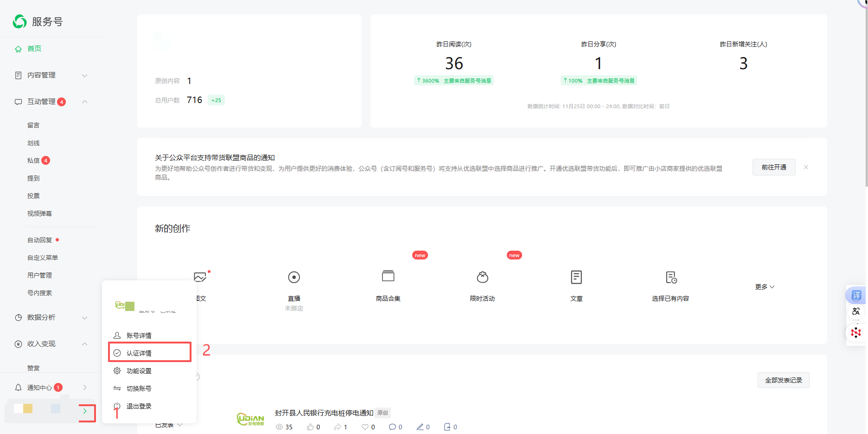
Task: Create a new 文章 via its icon
Action: [x=576, y=277]
